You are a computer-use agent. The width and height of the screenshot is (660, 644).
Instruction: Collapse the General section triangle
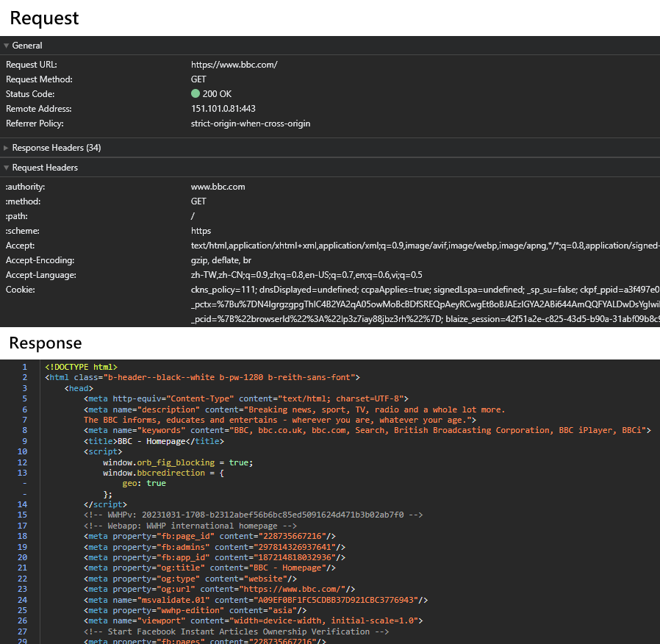coord(7,46)
